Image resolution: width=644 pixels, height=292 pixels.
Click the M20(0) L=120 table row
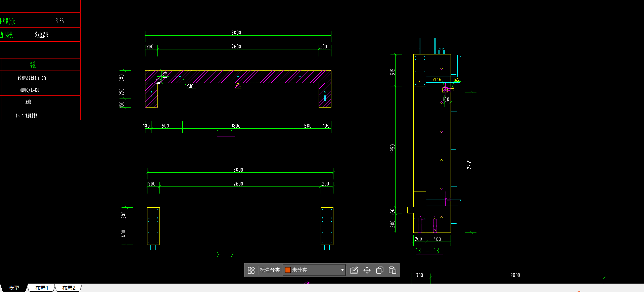(30, 90)
